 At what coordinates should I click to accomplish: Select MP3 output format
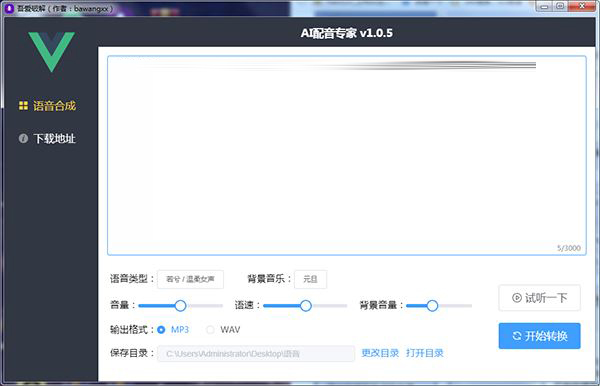click(x=173, y=330)
